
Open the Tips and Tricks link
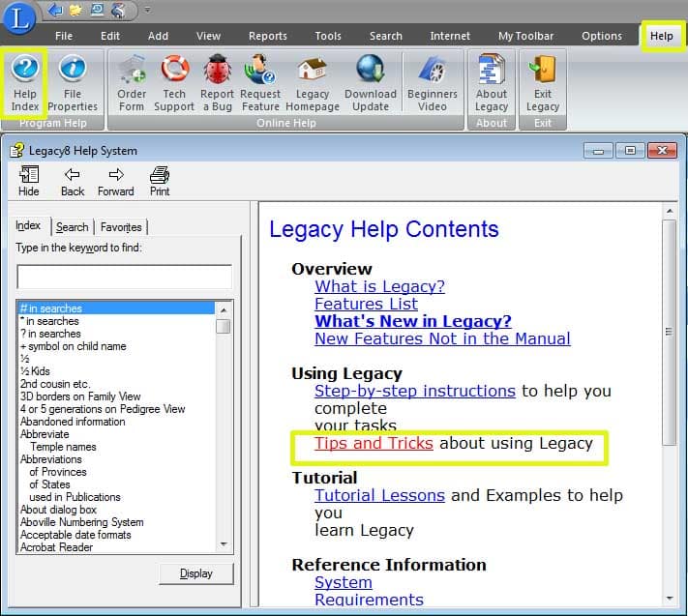click(x=374, y=443)
